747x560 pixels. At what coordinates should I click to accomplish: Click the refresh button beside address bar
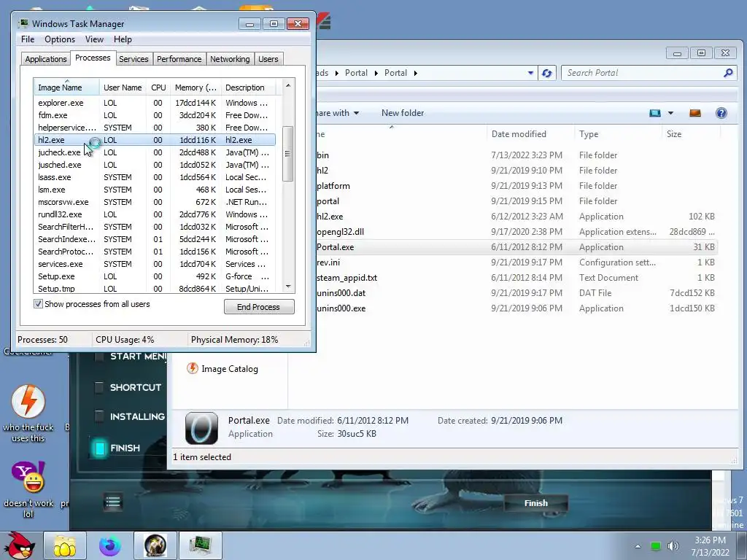coord(547,73)
